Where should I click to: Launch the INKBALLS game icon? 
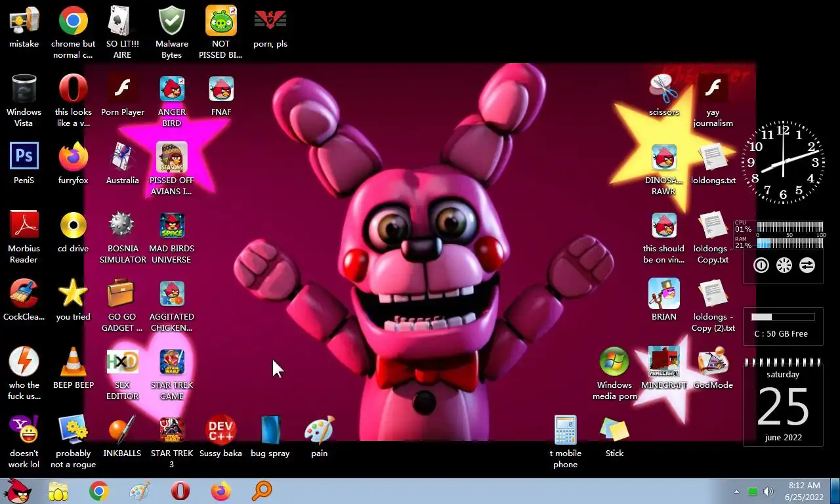(122, 430)
